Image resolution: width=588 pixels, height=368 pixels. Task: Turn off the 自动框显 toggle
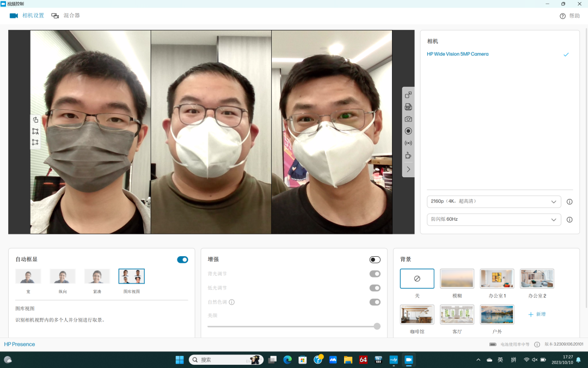click(182, 260)
